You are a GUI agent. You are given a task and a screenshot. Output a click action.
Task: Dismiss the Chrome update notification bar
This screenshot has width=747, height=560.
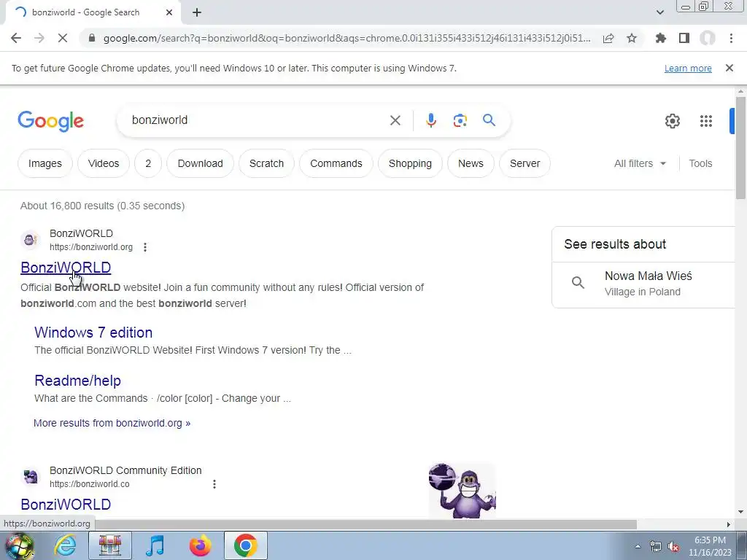(729, 68)
